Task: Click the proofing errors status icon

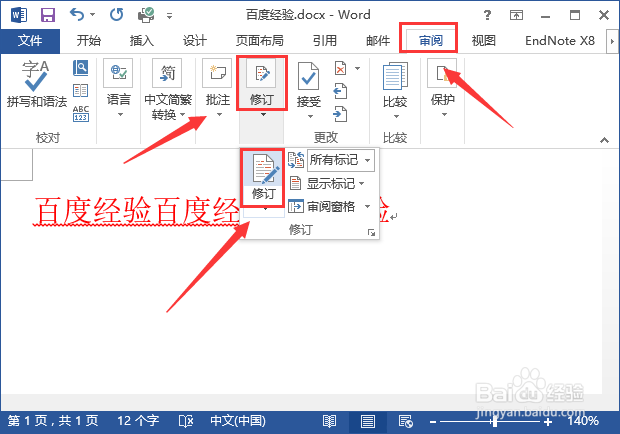Action: coord(186,421)
